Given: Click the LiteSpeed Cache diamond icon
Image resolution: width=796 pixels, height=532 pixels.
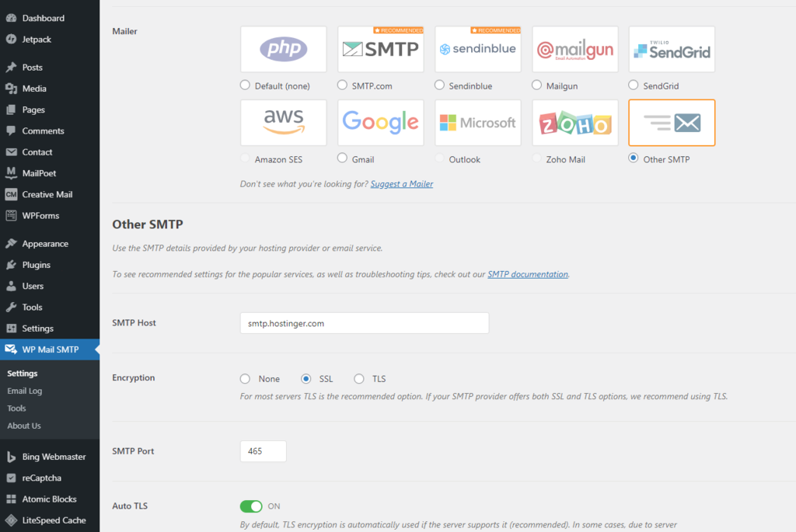Looking at the screenshot, I should [x=11, y=520].
